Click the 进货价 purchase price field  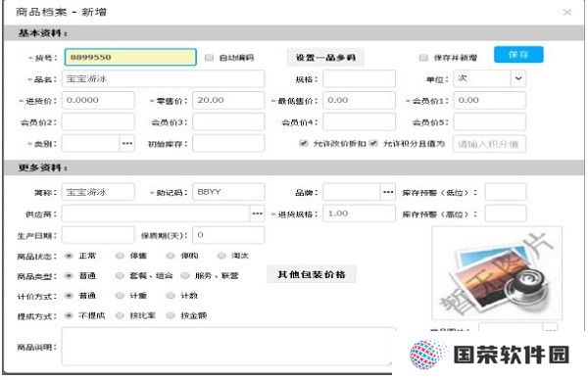98,101
